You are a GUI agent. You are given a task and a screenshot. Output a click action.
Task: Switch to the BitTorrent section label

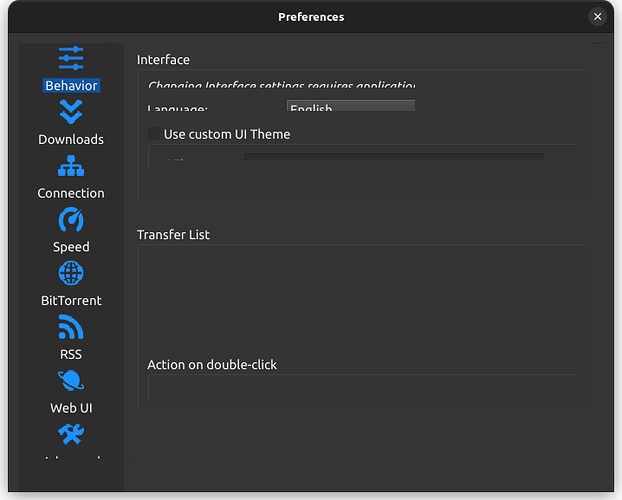71,300
